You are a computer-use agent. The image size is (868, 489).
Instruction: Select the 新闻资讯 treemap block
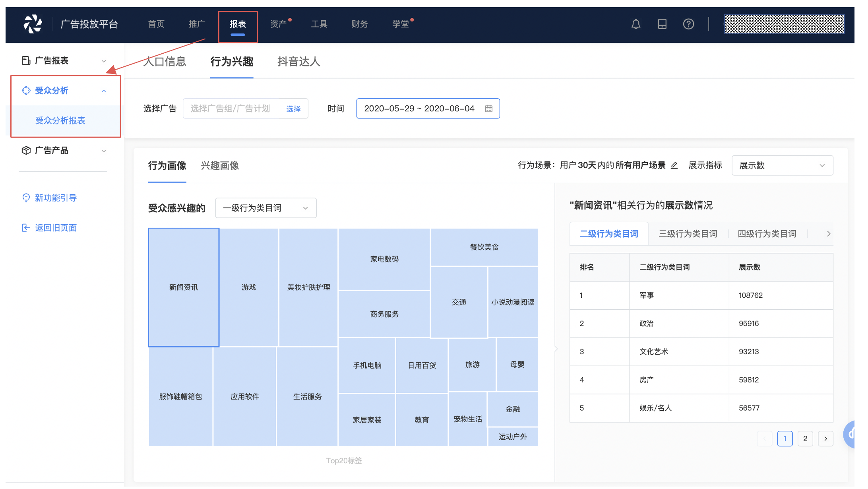183,287
